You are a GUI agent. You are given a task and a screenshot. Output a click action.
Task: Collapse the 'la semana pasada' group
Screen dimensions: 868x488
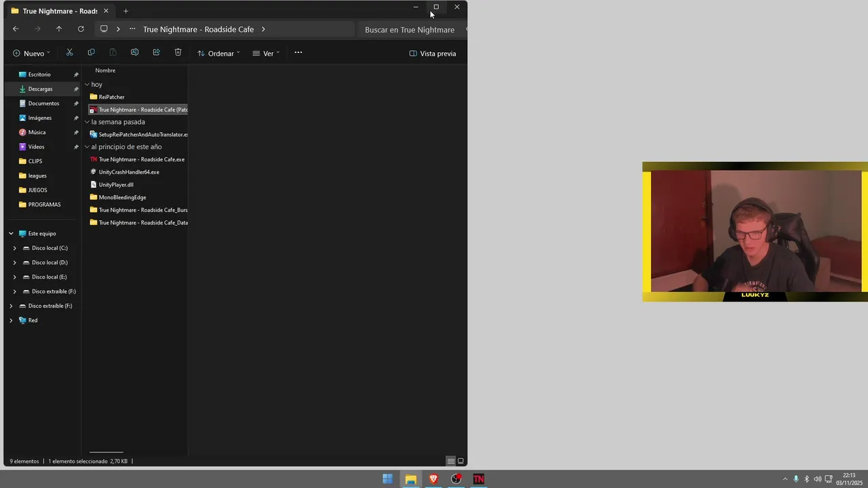tap(87, 122)
